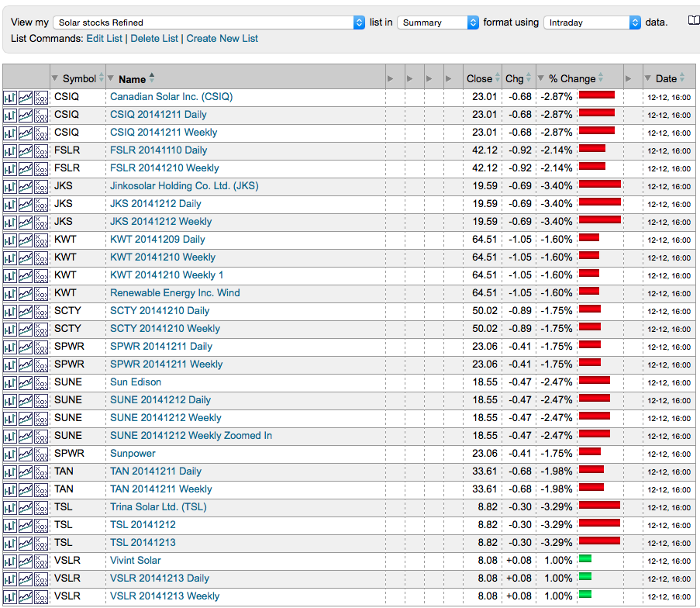This screenshot has width=700, height=608.
Task: Open Point & Figure icon for Vivint Solar row
Action: point(41,561)
